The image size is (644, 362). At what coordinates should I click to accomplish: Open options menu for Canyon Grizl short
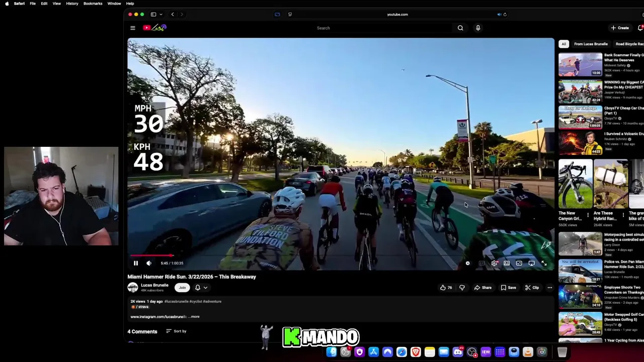588,215
